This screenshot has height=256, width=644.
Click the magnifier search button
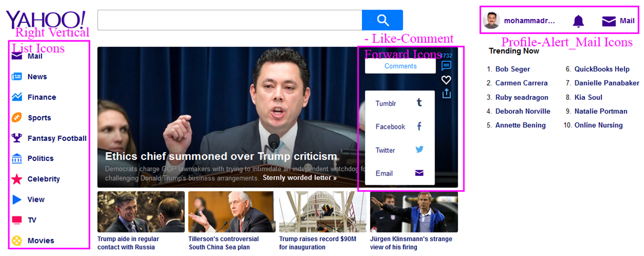(x=382, y=20)
